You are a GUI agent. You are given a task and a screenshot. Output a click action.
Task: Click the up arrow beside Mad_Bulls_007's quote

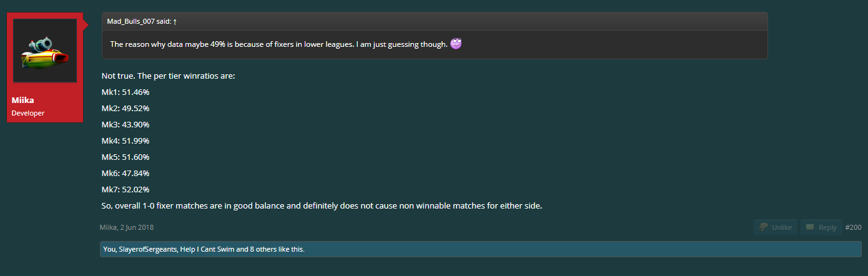pos(175,22)
